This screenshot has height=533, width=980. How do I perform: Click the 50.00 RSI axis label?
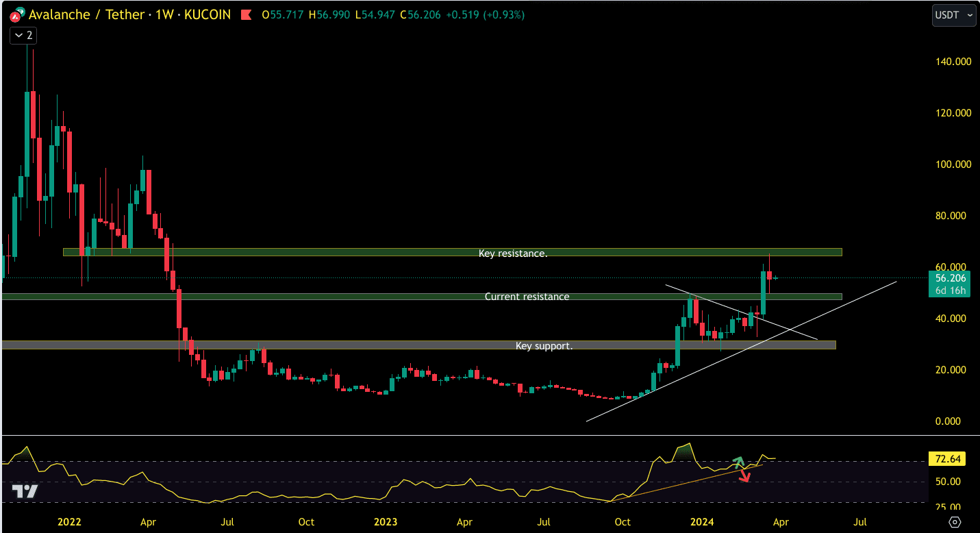click(947, 482)
